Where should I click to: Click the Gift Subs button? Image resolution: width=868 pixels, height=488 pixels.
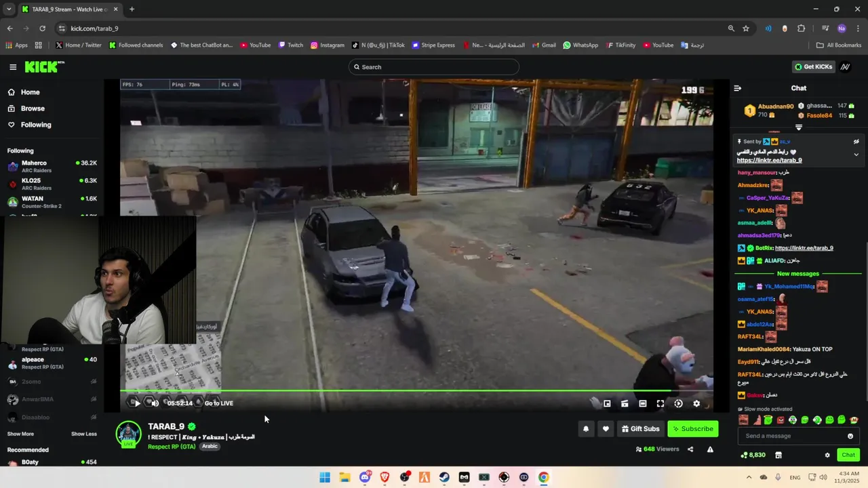(641, 428)
